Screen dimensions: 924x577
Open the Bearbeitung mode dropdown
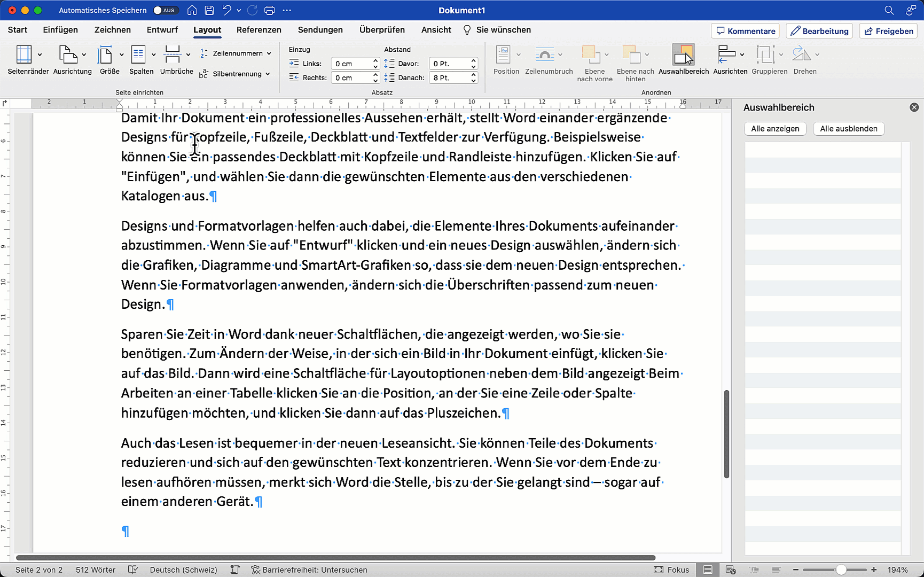point(819,31)
